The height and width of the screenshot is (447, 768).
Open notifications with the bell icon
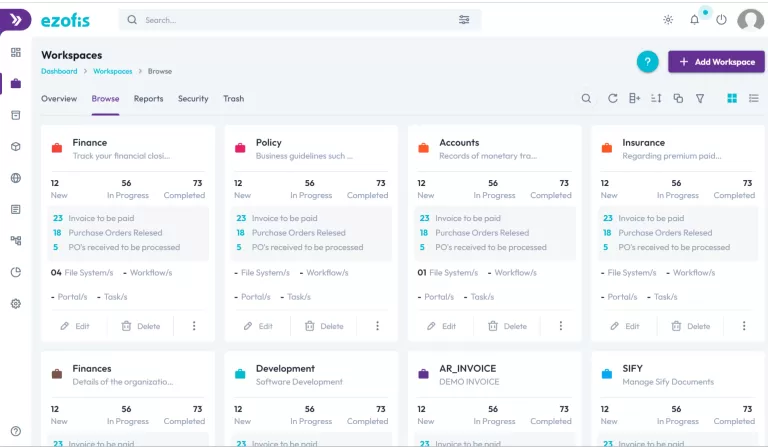pyautogui.click(x=695, y=20)
